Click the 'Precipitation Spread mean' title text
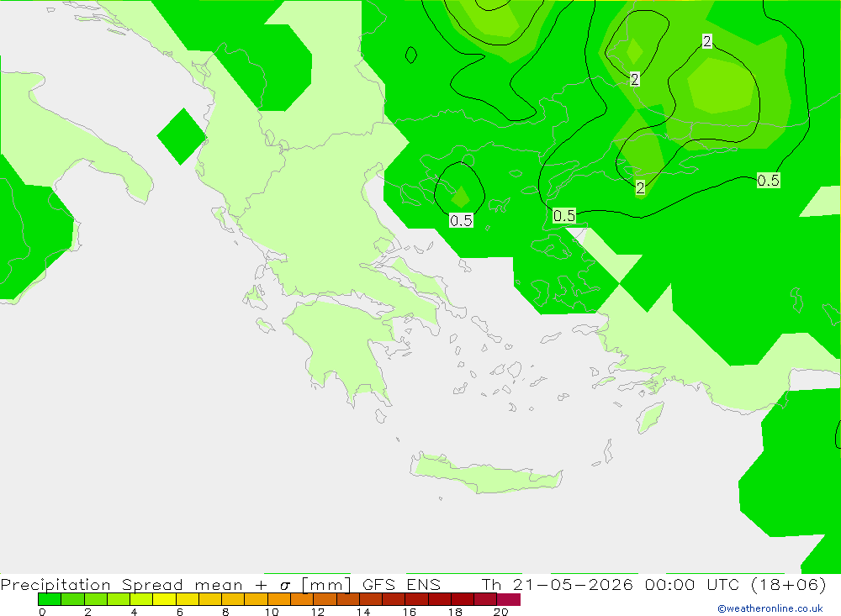The width and height of the screenshot is (841, 616). (122, 584)
